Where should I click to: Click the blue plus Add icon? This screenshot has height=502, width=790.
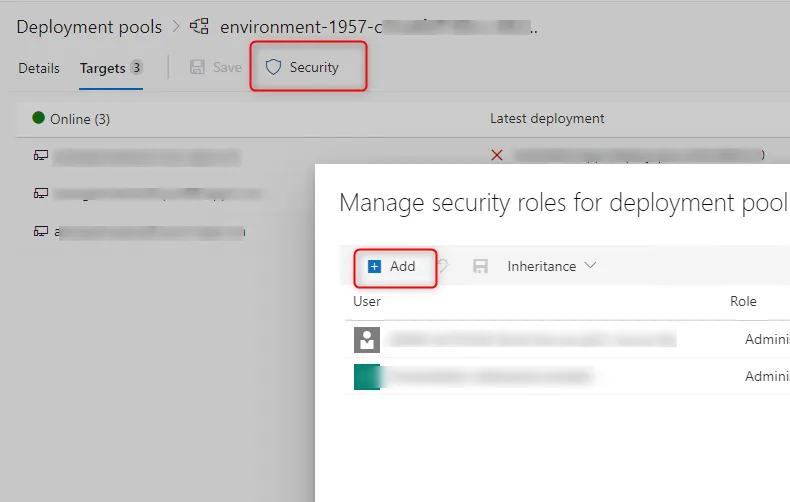click(375, 266)
